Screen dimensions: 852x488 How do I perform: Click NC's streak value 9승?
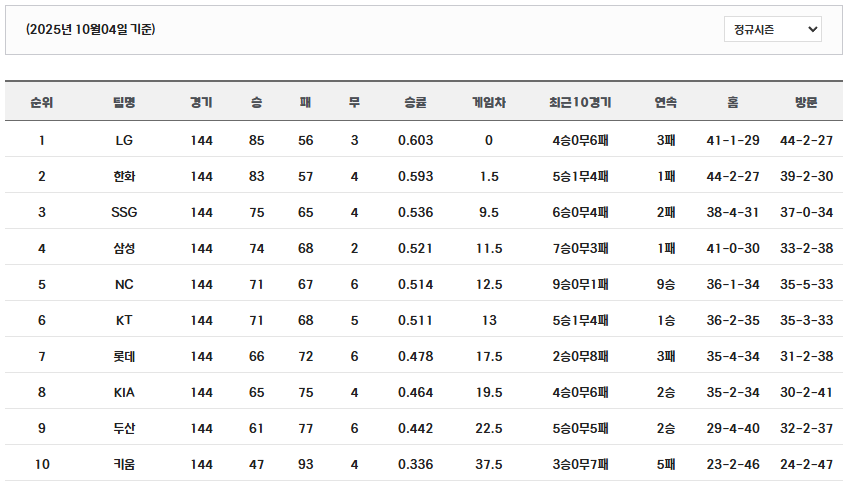(665, 284)
